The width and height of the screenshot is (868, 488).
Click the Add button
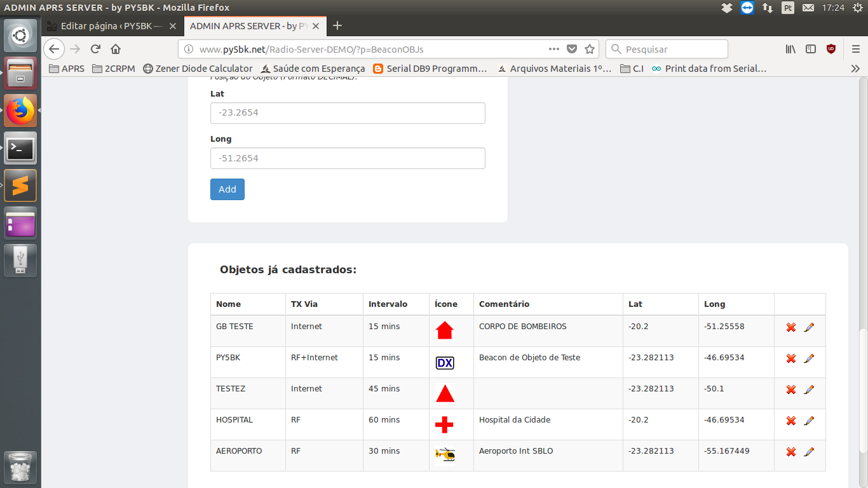coord(227,189)
